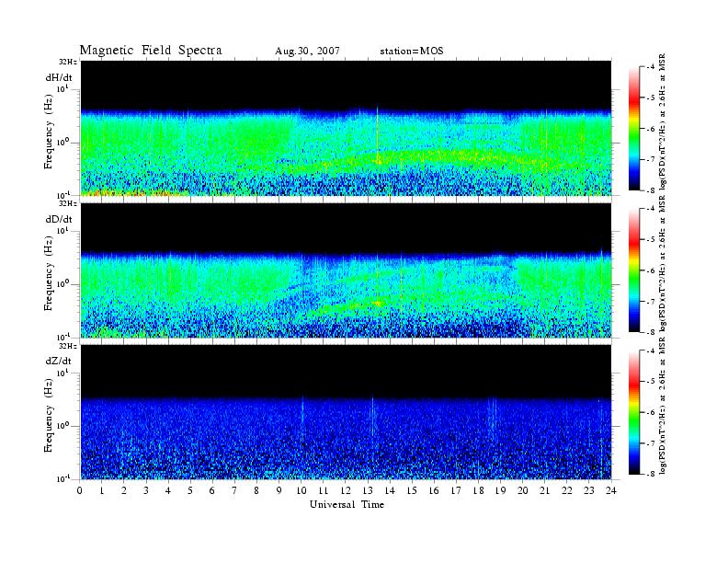
Task: Click the 'Universal Time' axis title
Action: coord(347,504)
